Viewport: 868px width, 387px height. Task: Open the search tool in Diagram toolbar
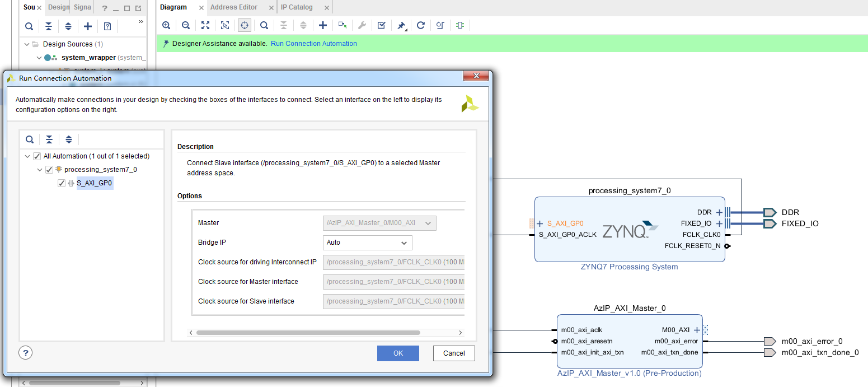point(264,25)
